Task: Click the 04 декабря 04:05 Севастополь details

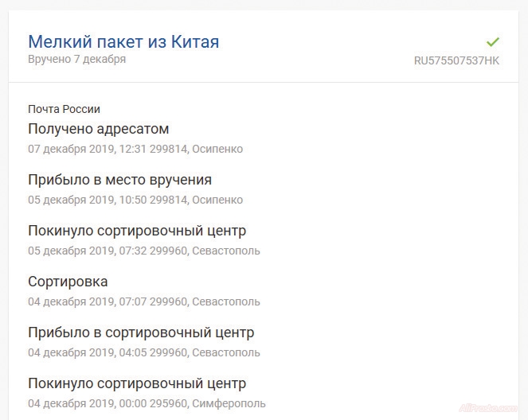Action: [143, 352]
